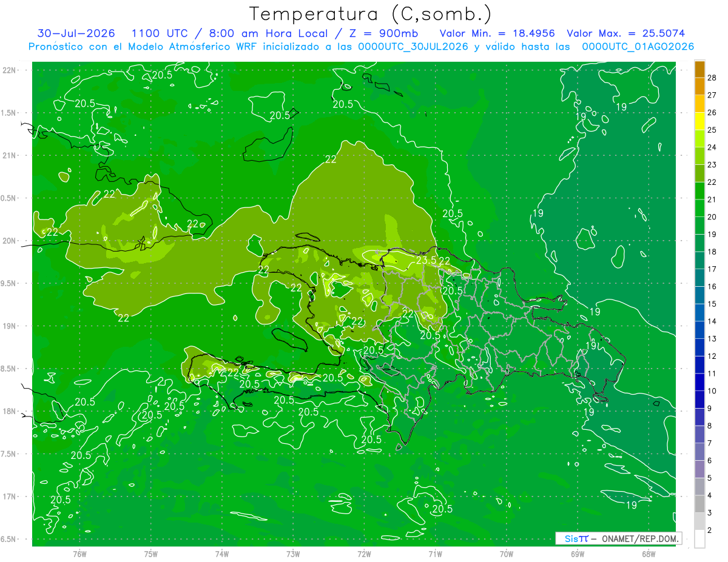Select the "0000UTC_30JUL2026" initialization timestamp

pyautogui.click(x=413, y=47)
